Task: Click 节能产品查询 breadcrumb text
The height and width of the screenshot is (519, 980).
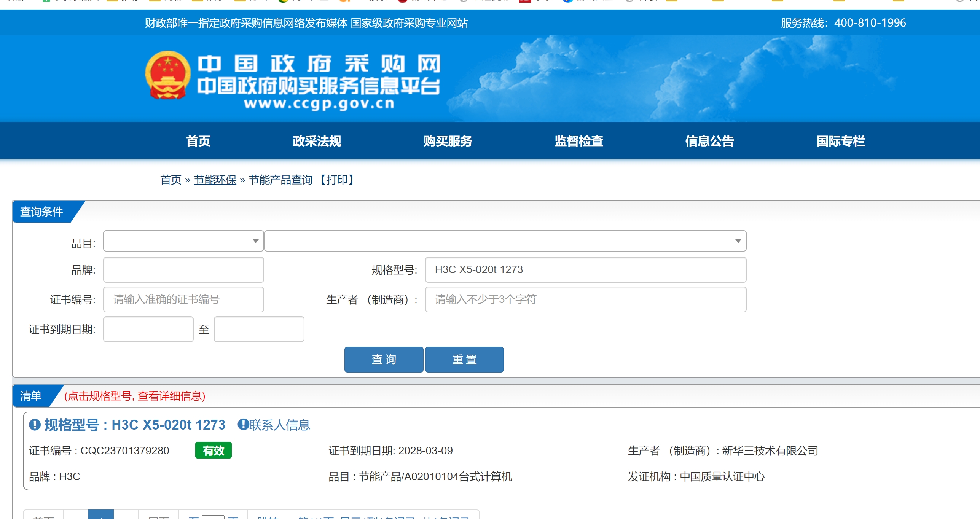Action: pyautogui.click(x=280, y=180)
